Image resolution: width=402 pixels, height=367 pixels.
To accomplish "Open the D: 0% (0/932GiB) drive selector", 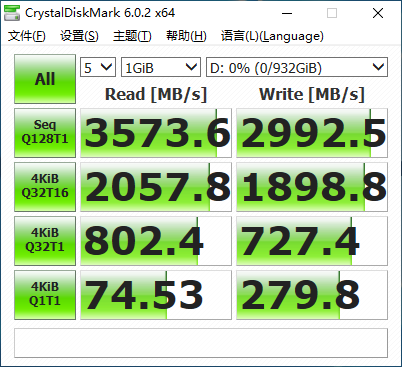I will pyautogui.click(x=297, y=68).
